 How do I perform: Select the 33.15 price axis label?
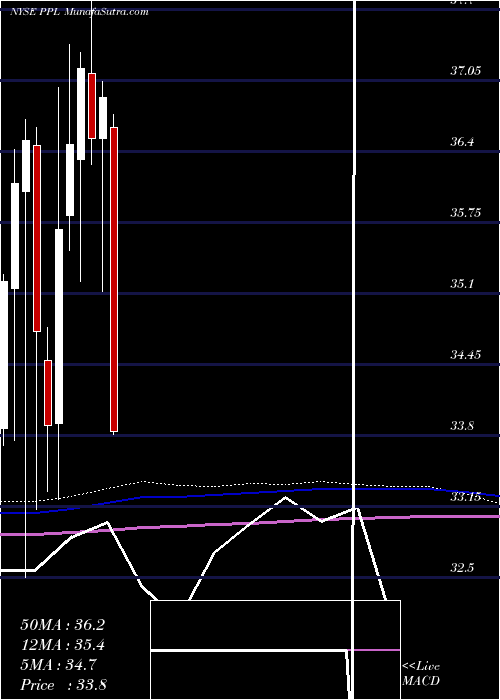point(465,496)
